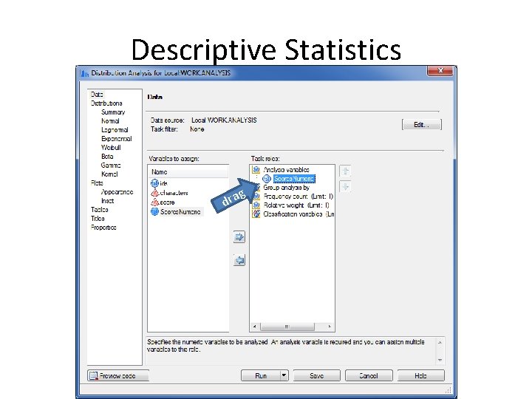The image size is (532, 399).
Task: Select Tables in the left navigation
Action: (100, 209)
